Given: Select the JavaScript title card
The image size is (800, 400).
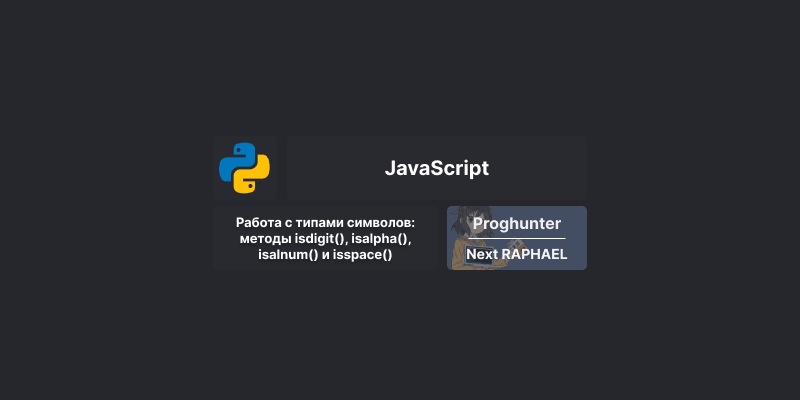Looking at the screenshot, I should tap(437, 168).
